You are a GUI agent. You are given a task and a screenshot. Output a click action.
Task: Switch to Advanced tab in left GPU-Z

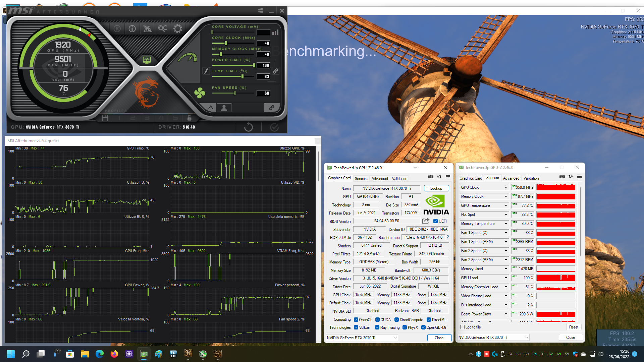[380, 179]
